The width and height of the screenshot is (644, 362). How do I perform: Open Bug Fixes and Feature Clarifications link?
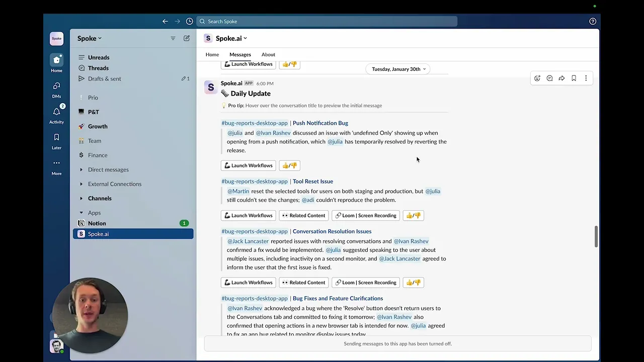(x=338, y=298)
